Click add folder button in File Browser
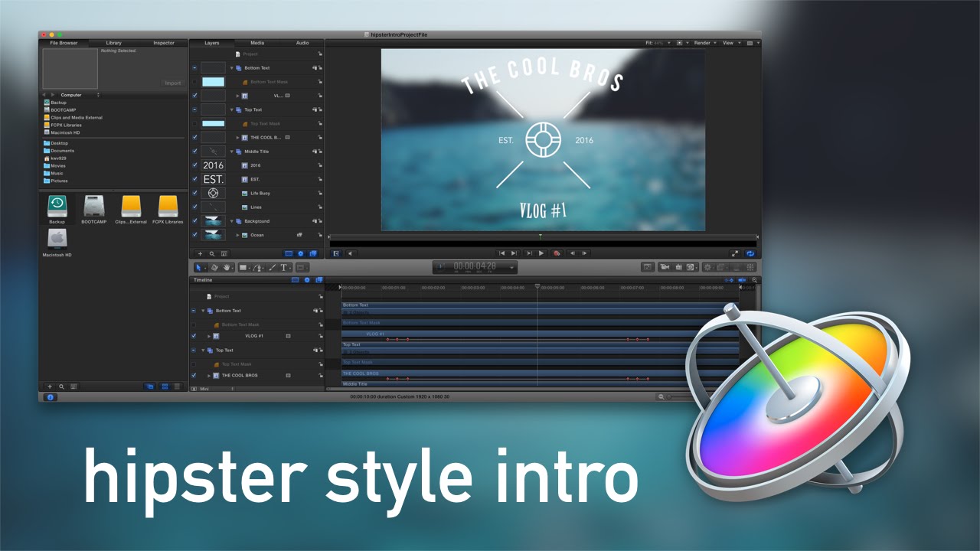Screen dimensions: 980x551 (50, 386)
